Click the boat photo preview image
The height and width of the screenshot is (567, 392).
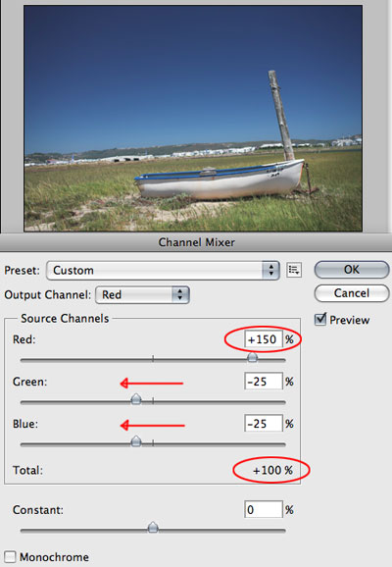click(x=193, y=119)
